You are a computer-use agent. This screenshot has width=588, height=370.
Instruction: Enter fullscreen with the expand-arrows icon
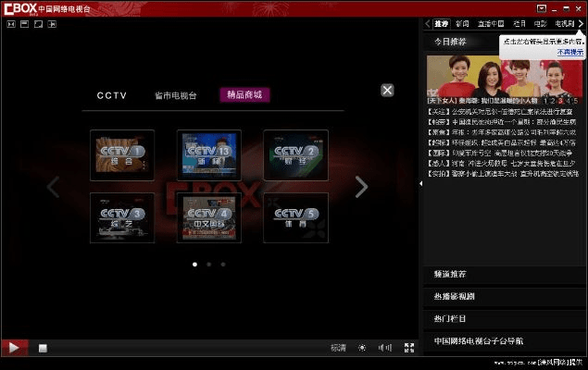point(409,348)
